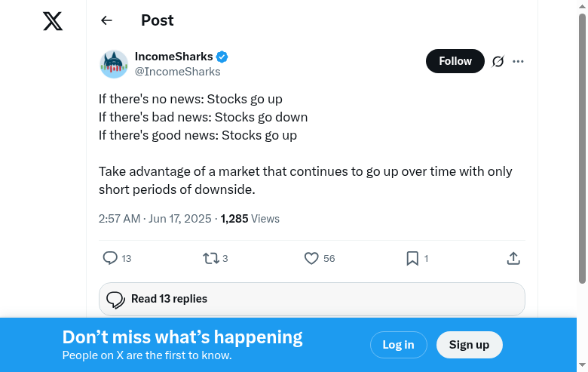Screen dimensions: 588x372
Task: Go back using the arrow icon
Action: (106, 21)
